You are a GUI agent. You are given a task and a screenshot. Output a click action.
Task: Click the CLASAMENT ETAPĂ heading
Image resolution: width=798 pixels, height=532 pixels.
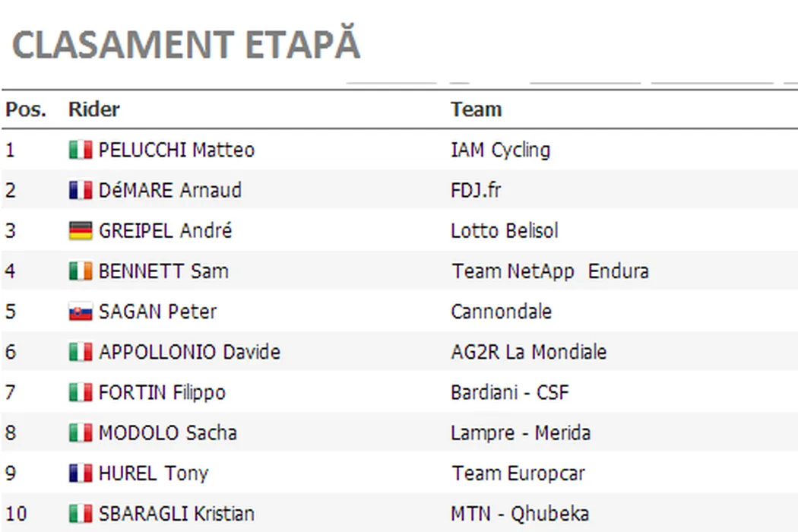tap(186, 46)
